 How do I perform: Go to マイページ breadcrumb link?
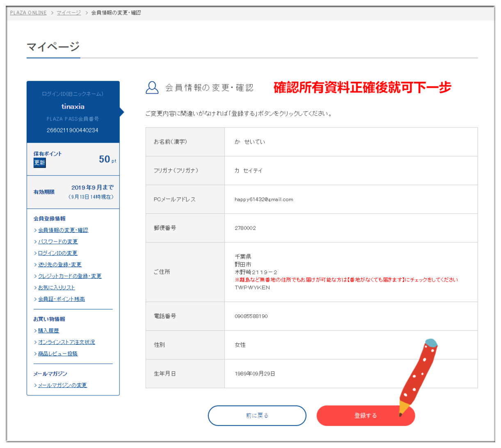69,13
